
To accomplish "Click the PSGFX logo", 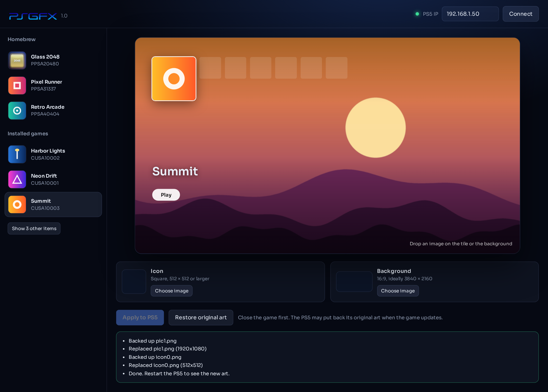I will 33,16.
